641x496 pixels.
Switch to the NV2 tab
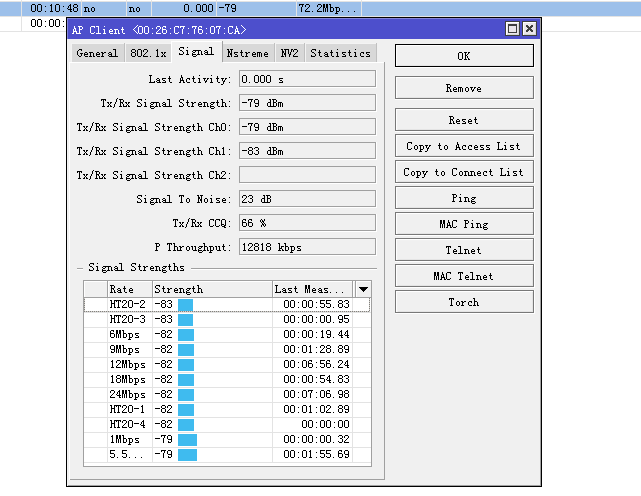tap(289, 54)
